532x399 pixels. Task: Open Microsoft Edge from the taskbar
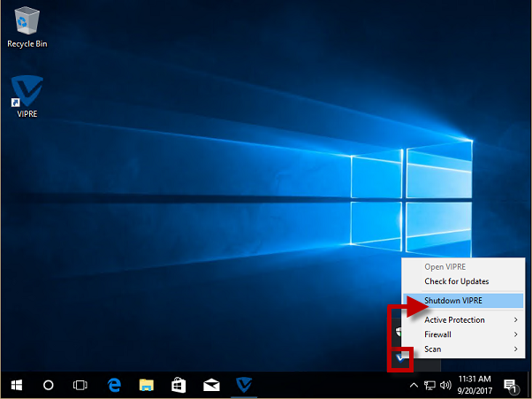pos(114,385)
